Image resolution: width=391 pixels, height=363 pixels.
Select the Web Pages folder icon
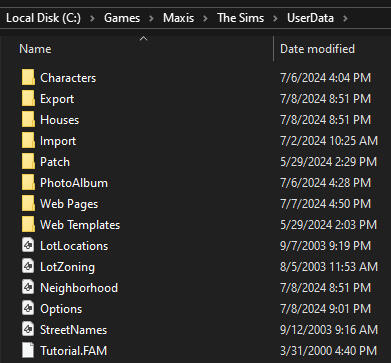(28, 204)
